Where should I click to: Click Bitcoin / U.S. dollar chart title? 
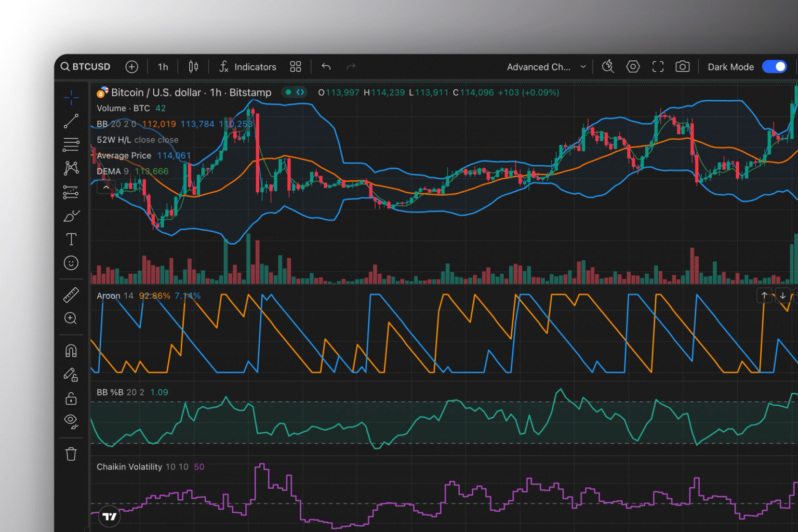click(x=191, y=92)
